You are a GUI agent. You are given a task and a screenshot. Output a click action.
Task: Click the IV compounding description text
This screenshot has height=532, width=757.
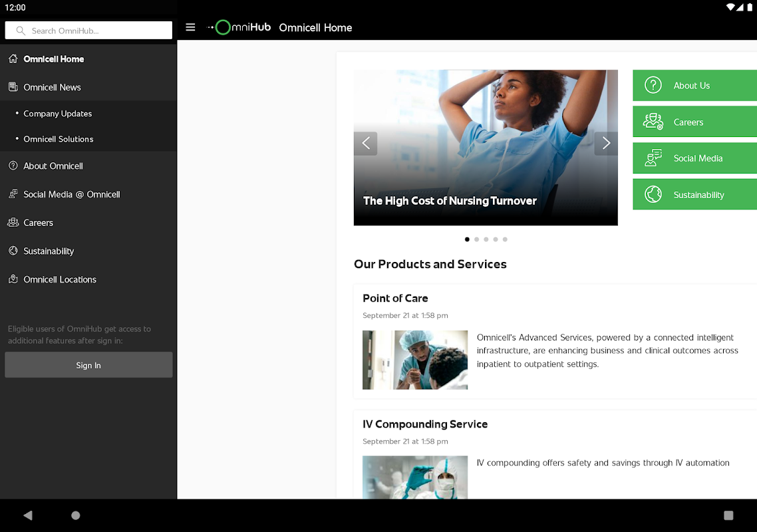(x=603, y=462)
